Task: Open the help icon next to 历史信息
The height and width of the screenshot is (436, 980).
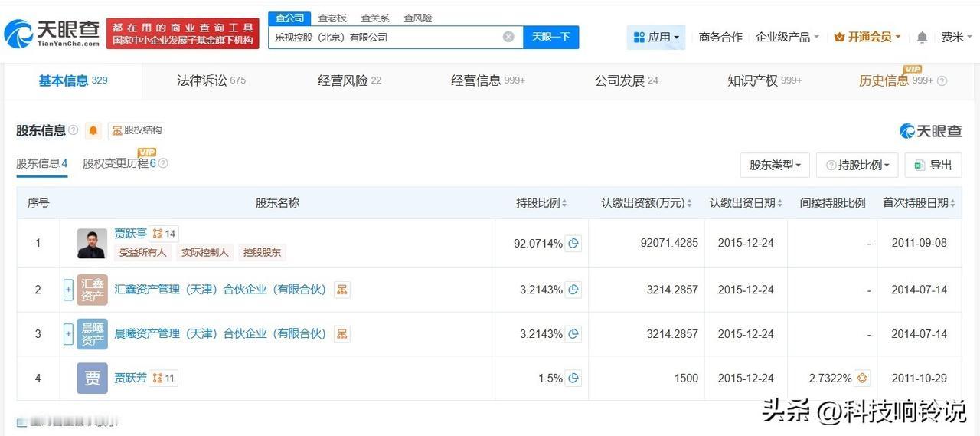Action: [942, 81]
